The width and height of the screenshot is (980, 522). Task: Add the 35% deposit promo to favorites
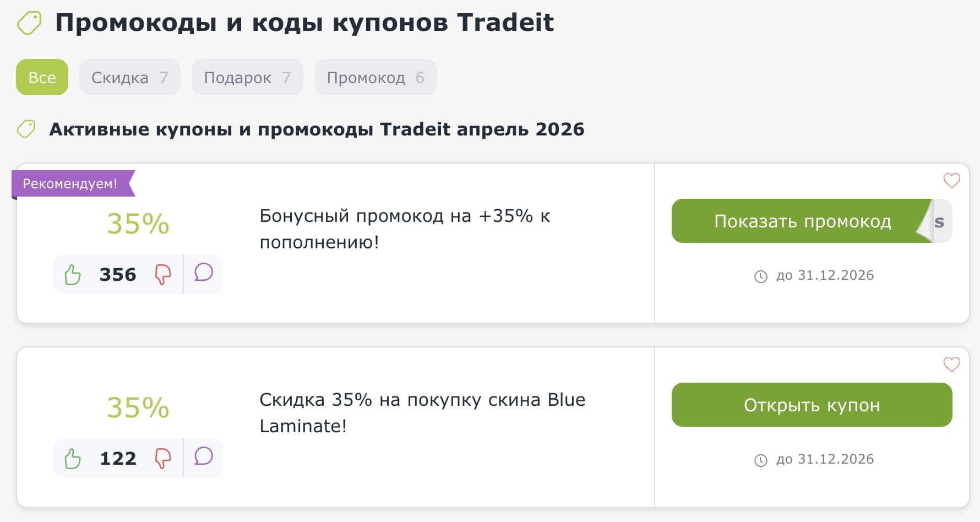pos(951,181)
